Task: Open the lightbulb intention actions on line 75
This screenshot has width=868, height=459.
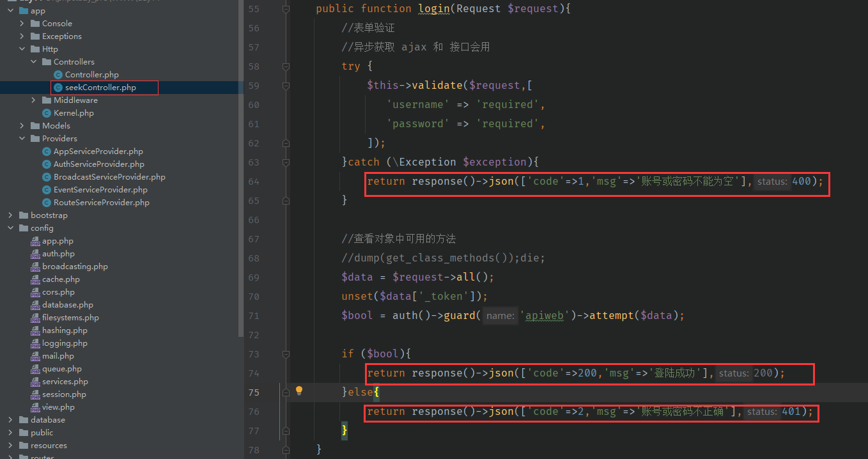Action: click(x=299, y=392)
